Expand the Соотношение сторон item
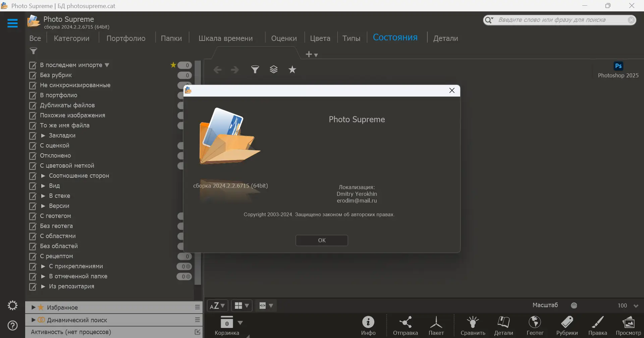 (x=43, y=176)
